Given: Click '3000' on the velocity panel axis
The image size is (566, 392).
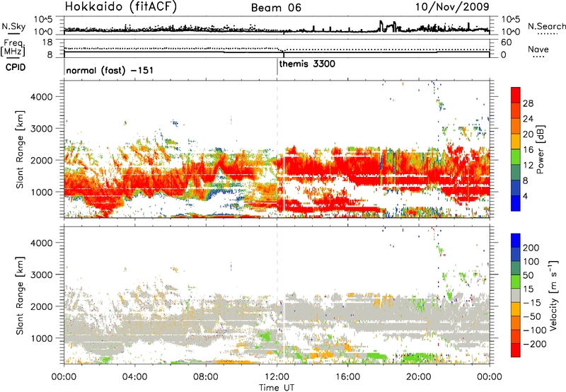Looking at the screenshot, I should point(41,275).
